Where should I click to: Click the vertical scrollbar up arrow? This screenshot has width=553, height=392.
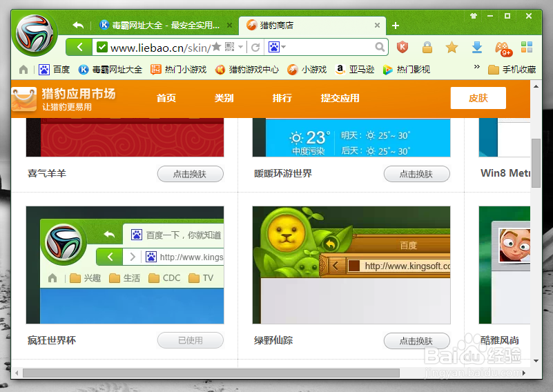[x=536, y=86]
